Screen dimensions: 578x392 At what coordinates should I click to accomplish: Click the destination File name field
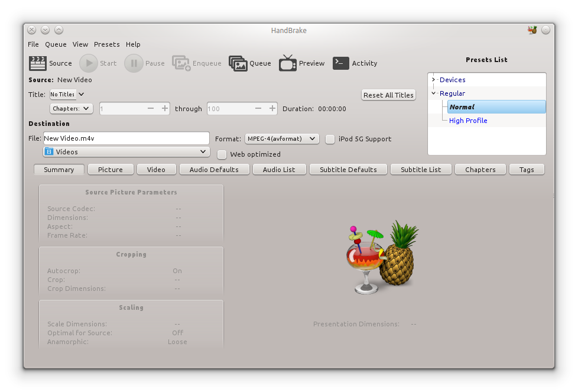(126, 138)
